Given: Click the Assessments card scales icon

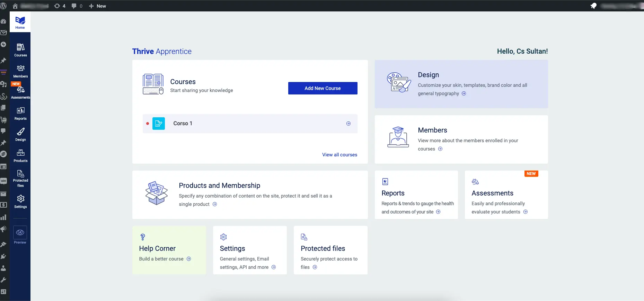Looking at the screenshot, I should 475,182.
